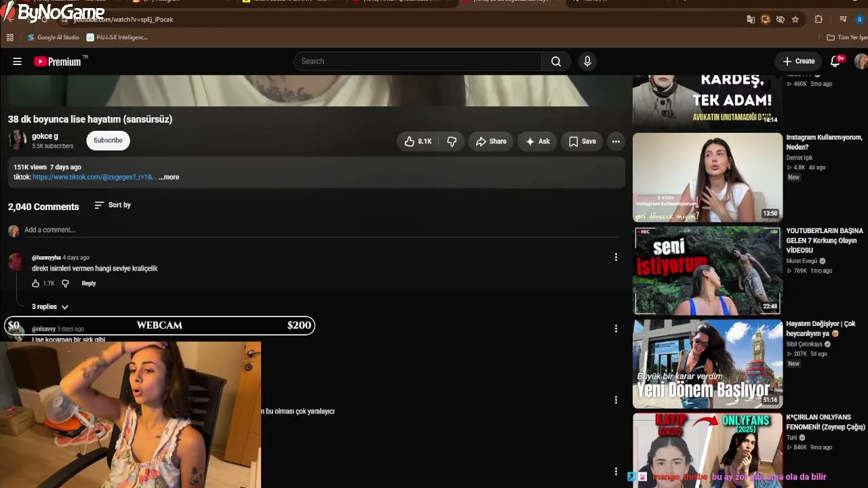Screen dimensions: 868x488
Task: Open video title K*ÇIRILAN ONLYFANS FENOMENİ
Action: tap(826, 422)
